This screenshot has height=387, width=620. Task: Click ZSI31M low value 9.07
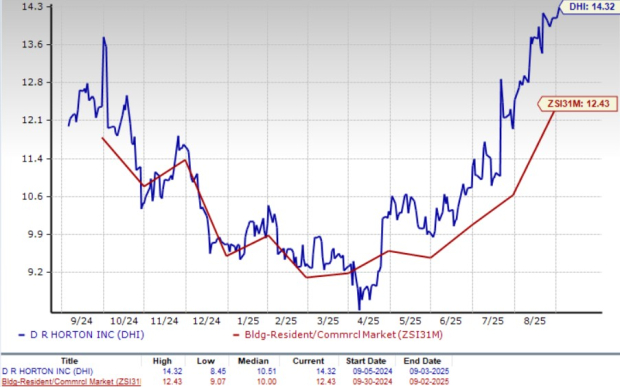(x=217, y=382)
